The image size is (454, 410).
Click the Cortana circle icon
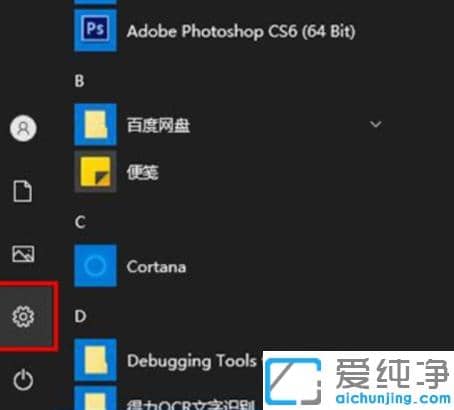pyautogui.click(x=95, y=266)
